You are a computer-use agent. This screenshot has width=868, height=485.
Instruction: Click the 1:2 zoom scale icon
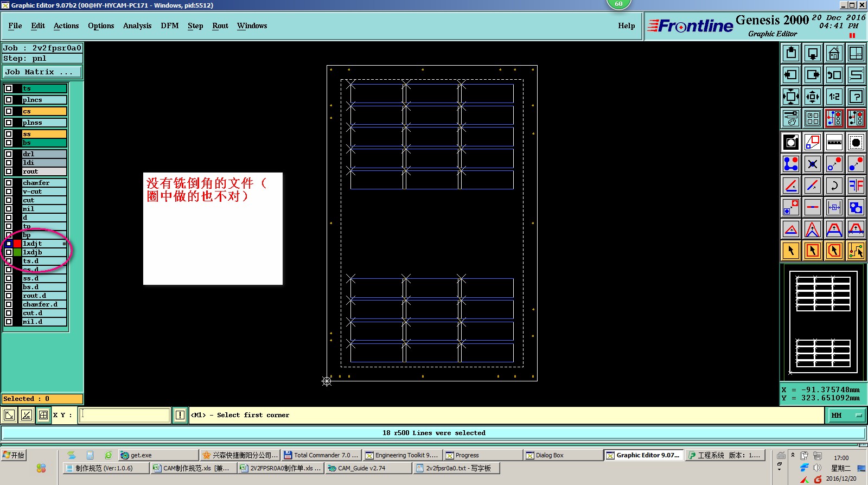tap(834, 97)
